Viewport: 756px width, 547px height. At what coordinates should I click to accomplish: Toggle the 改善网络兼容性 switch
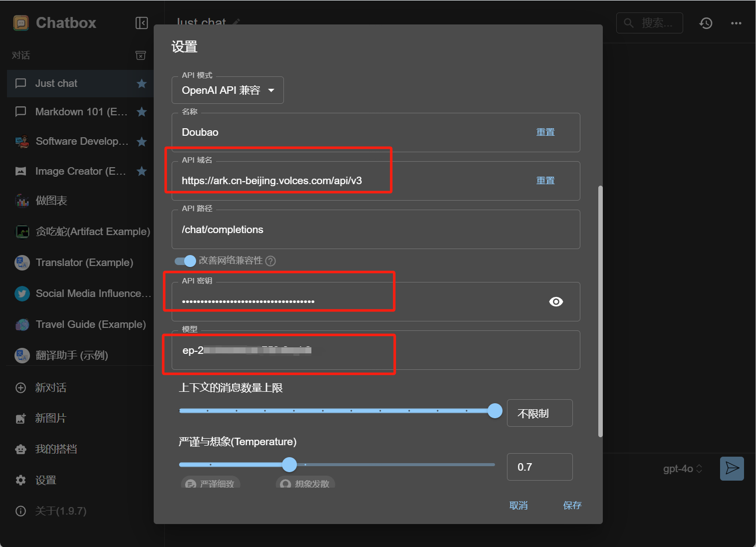(x=185, y=261)
